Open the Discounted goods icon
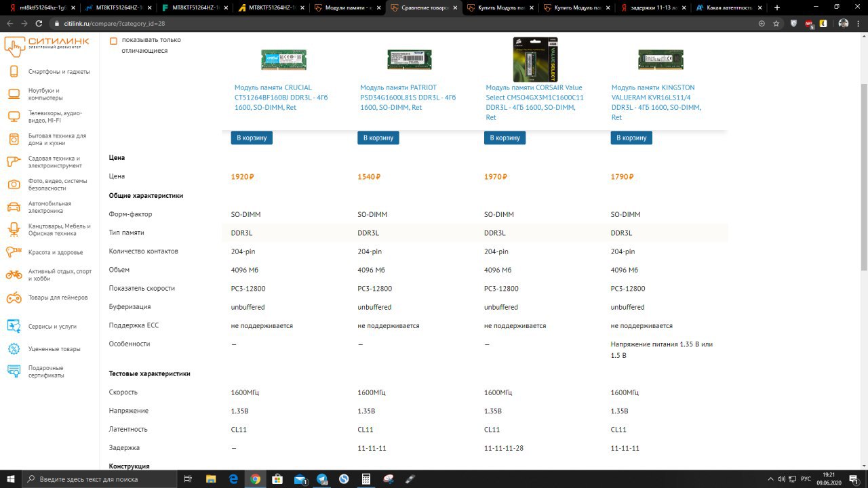The width and height of the screenshot is (868, 488). coord(14,349)
